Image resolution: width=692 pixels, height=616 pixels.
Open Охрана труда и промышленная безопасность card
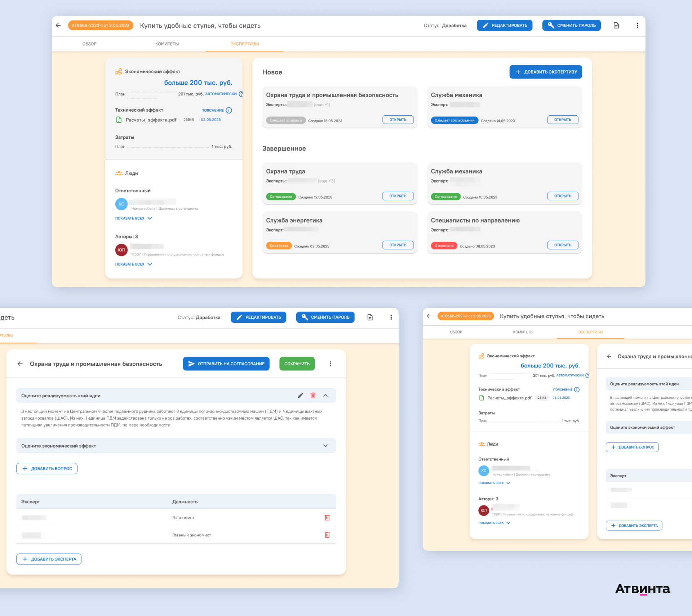pos(398,120)
